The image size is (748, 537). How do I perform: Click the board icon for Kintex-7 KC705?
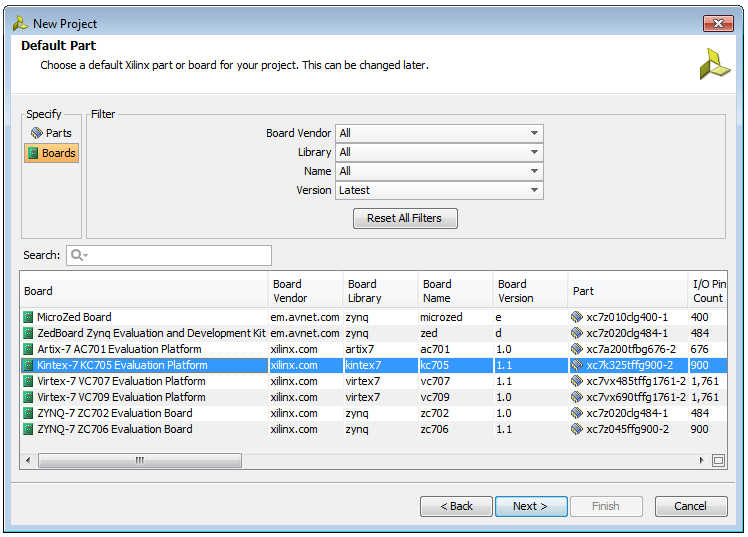pyautogui.click(x=29, y=365)
